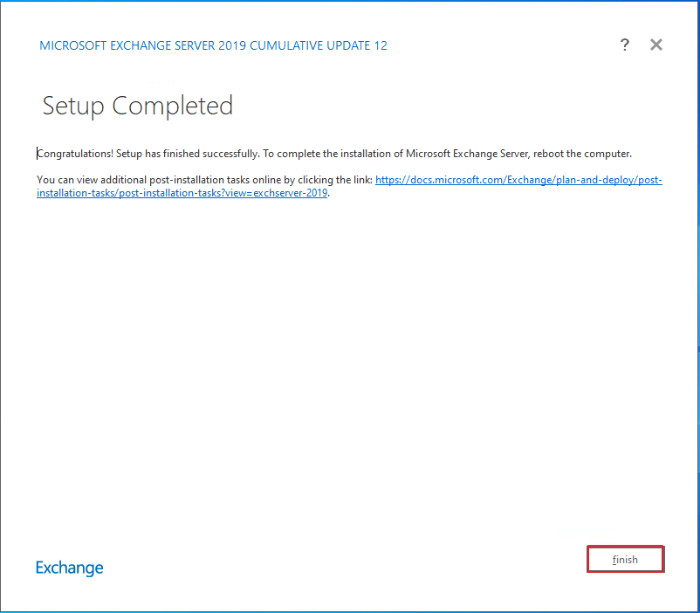Click the finish button
Screen dimensions: 700x613
[x=626, y=559]
